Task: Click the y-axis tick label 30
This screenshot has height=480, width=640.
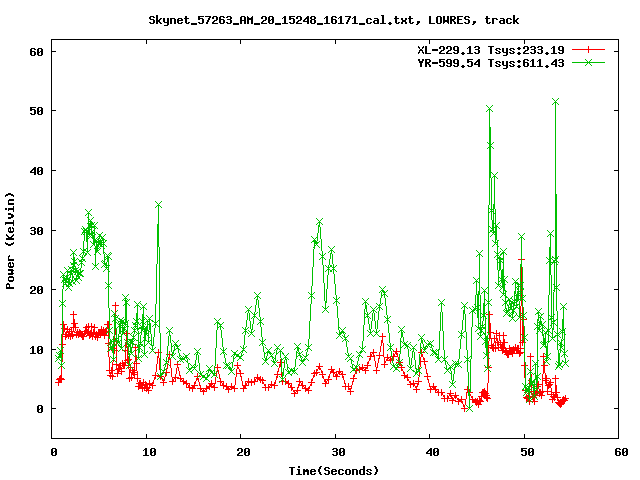Action: tap(36, 231)
